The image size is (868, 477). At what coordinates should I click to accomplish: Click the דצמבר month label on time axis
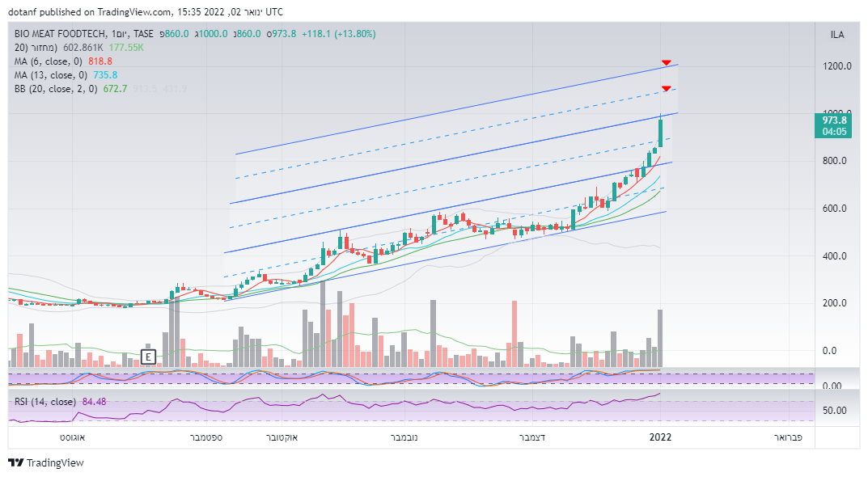tap(532, 437)
